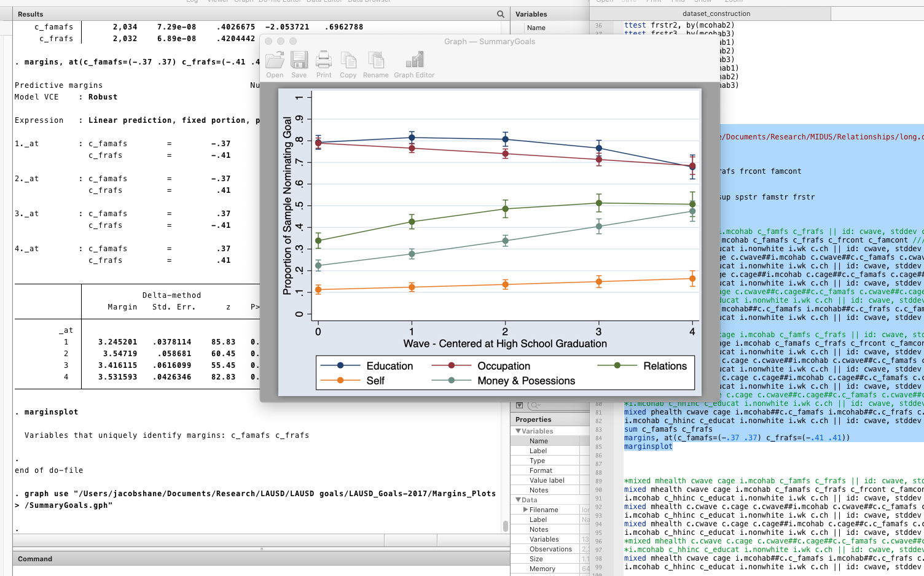This screenshot has width=924, height=576.
Task: Click the magnifier in the Results header
Action: point(501,14)
